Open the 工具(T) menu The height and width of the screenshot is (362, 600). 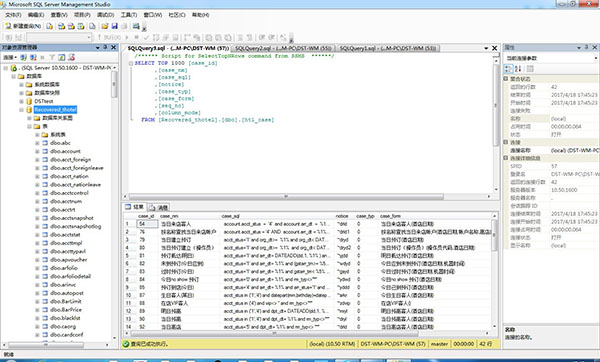pyautogui.click(x=129, y=15)
